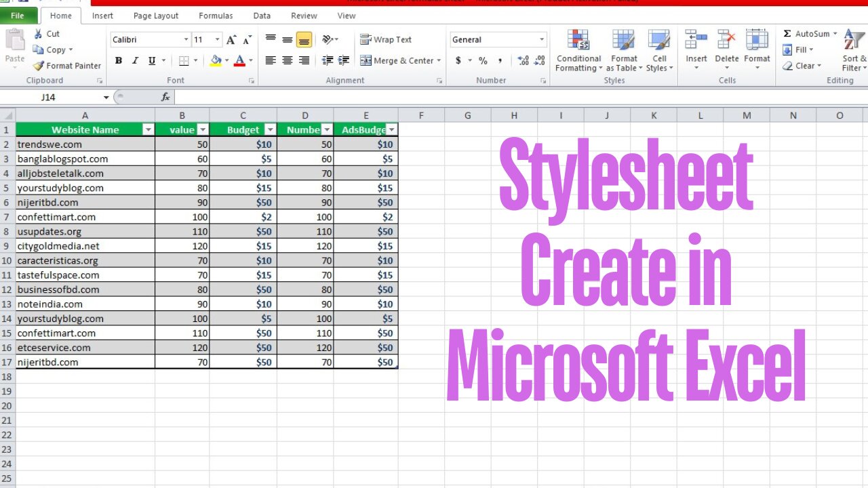Open the font size 11 dropdown
Viewport: 868px width, 488px height.
(217, 40)
